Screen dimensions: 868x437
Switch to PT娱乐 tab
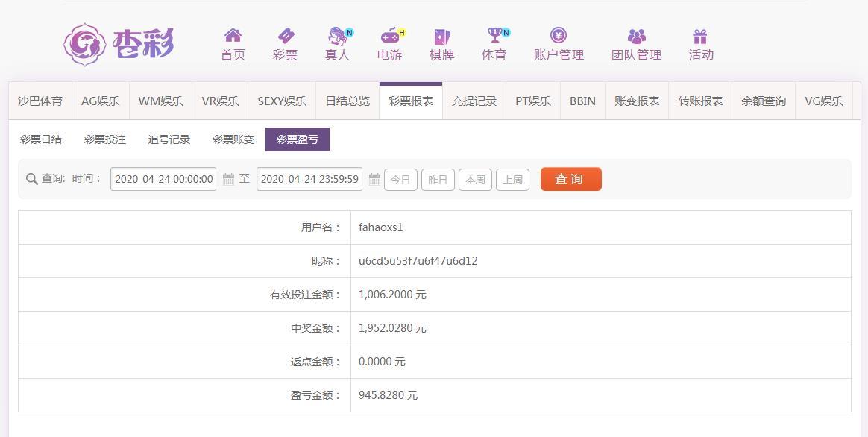[533, 101]
